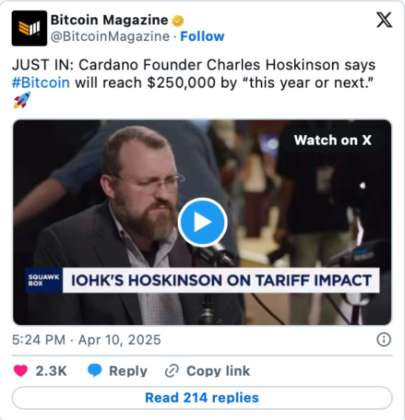The width and height of the screenshot is (405, 420).
Task: Click Follow next to @BitcoinMagazine
Action: coord(202,36)
